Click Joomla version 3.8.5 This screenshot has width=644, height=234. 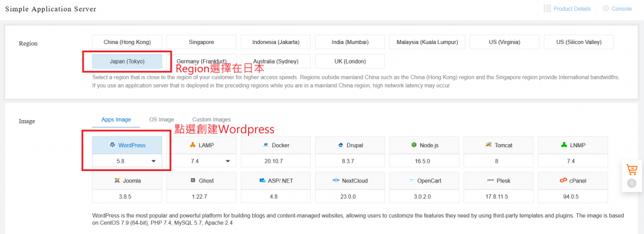point(127,197)
